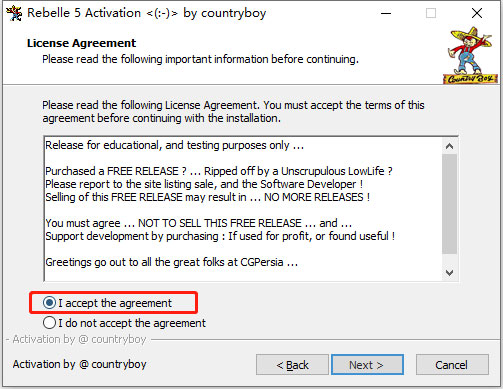The image size is (503, 389).
Task: Click the "NOT TO SELL THIS FREE RELEASE" line
Action: tap(198, 223)
